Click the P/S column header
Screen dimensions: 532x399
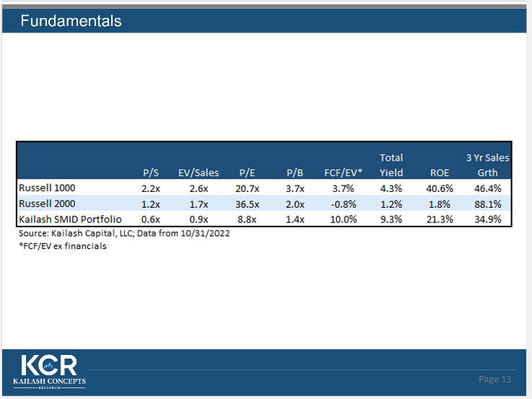pos(151,172)
